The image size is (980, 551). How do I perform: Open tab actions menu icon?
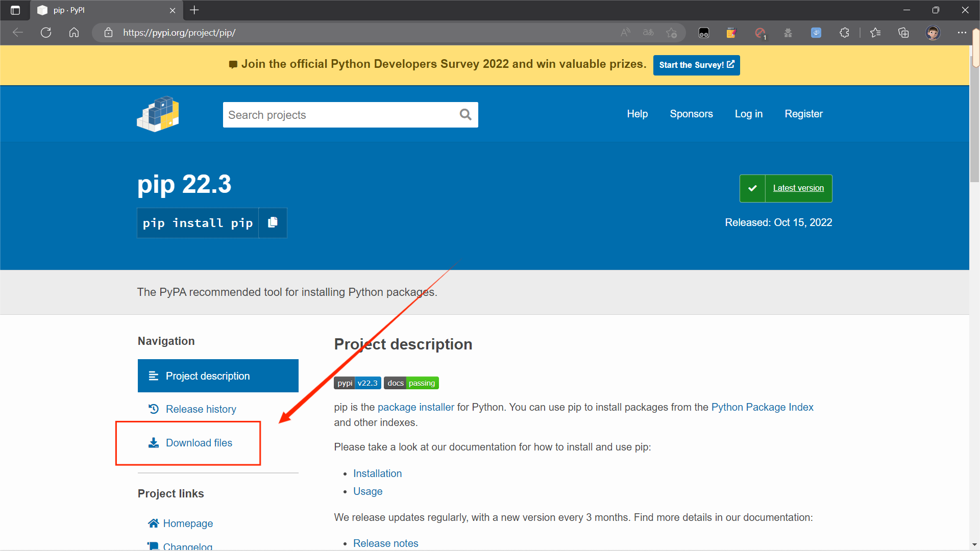coord(15,10)
